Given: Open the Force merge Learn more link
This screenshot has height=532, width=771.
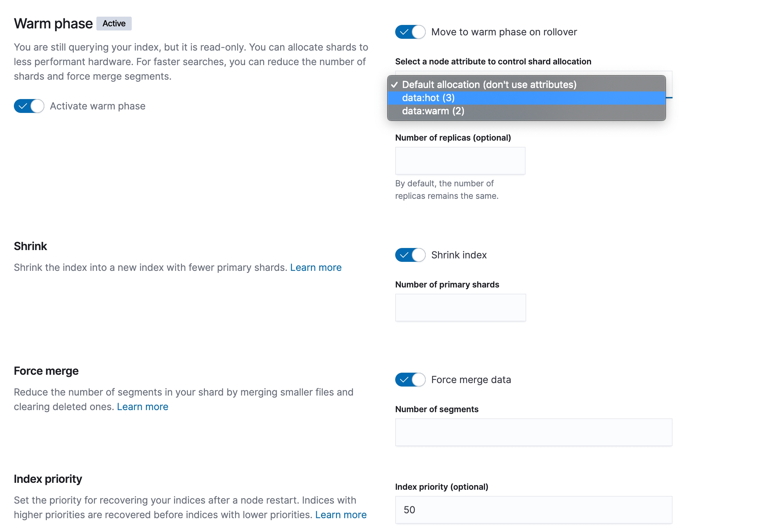Looking at the screenshot, I should point(142,407).
